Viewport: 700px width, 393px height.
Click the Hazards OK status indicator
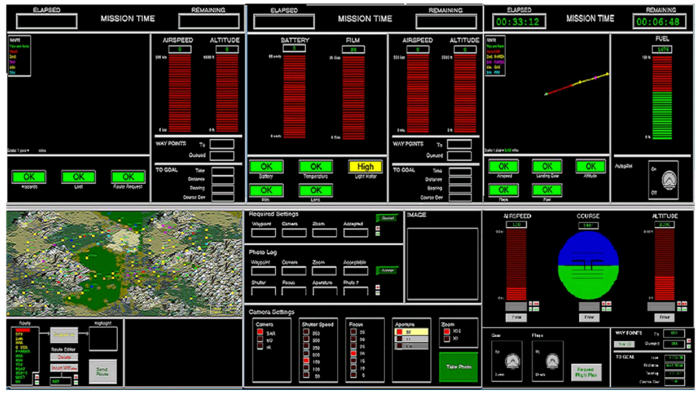(29, 177)
